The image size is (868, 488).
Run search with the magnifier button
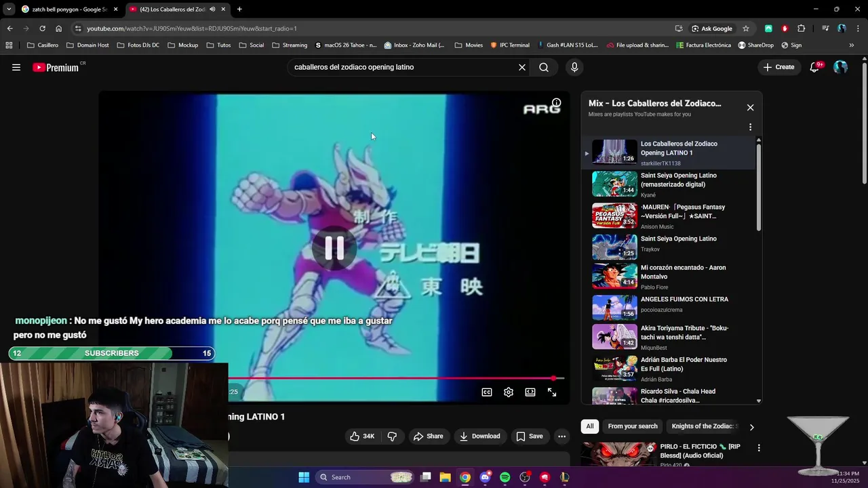click(x=544, y=67)
